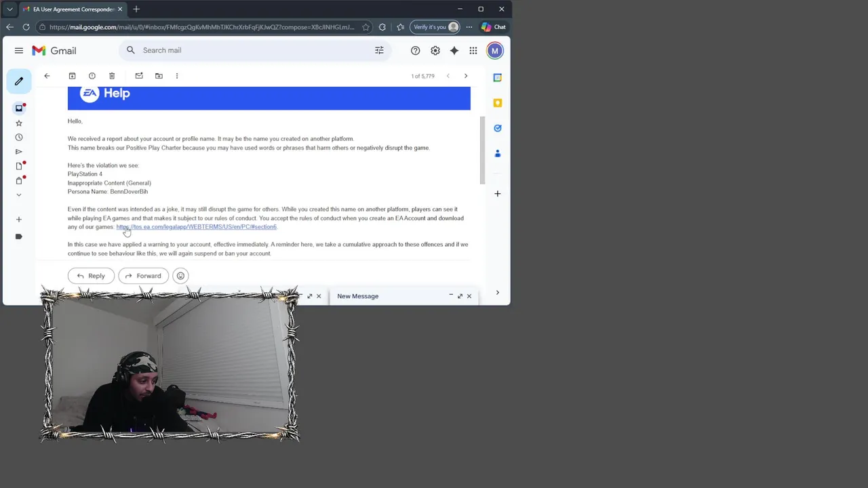Viewport: 868px width, 488px height.
Task: Archive this email
Action: point(72,76)
